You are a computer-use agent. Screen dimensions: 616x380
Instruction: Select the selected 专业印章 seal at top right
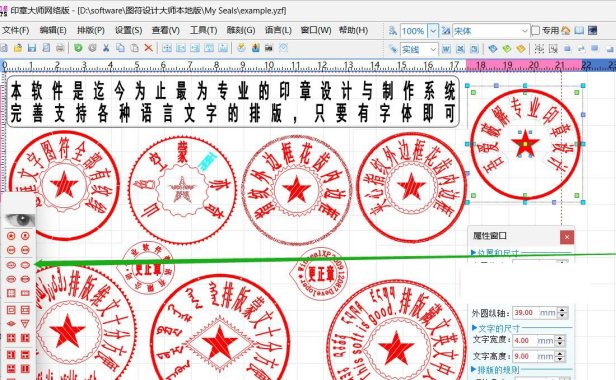tap(525, 144)
